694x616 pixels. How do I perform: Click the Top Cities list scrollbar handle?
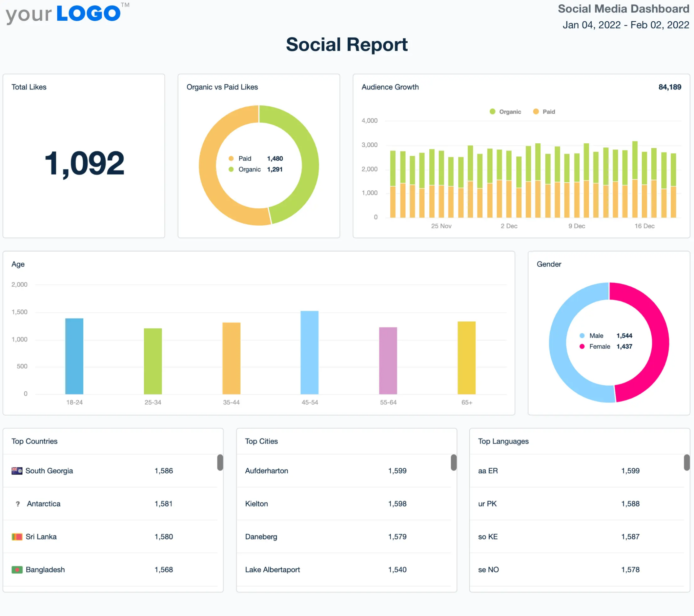pyautogui.click(x=453, y=463)
